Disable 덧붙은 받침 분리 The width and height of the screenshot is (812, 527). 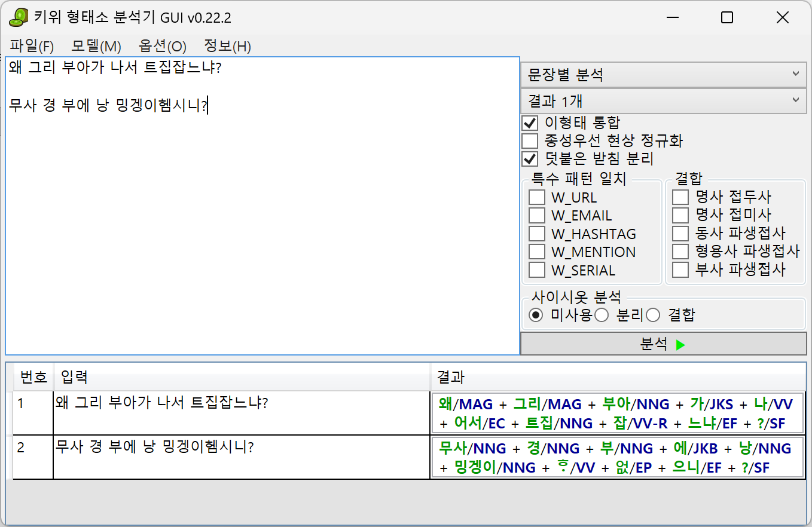530,159
